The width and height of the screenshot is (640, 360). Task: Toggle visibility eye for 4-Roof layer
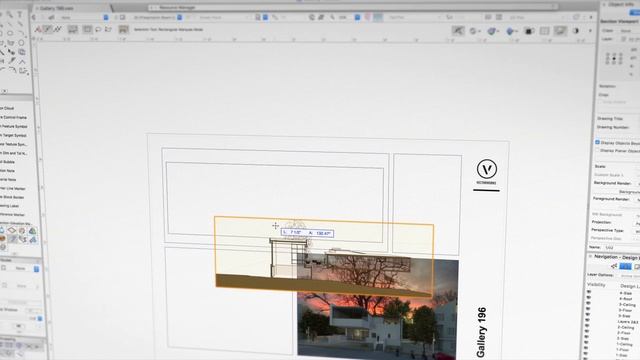point(589,298)
